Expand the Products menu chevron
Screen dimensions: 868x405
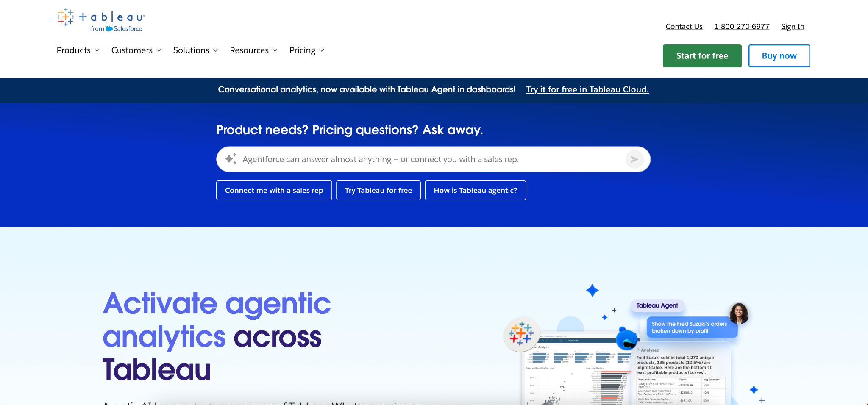pos(97,50)
